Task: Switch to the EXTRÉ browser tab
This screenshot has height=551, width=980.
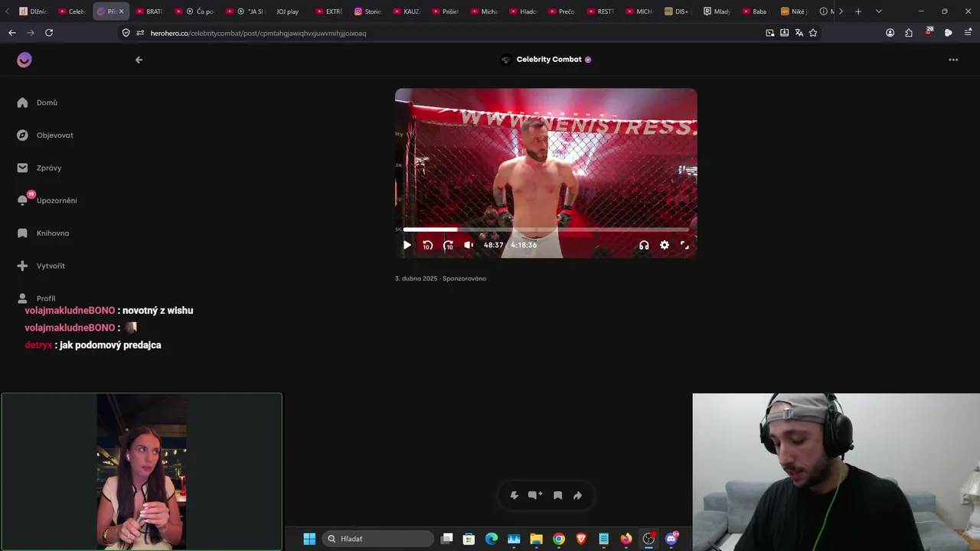Action: point(329,11)
